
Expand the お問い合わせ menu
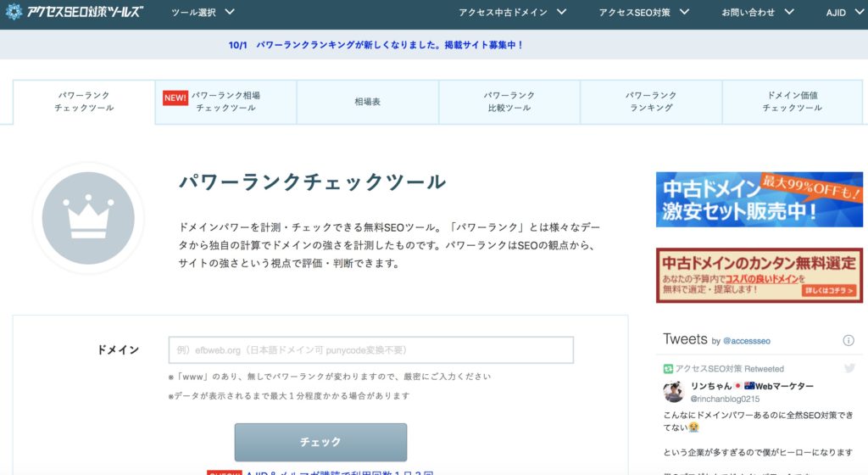758,12
